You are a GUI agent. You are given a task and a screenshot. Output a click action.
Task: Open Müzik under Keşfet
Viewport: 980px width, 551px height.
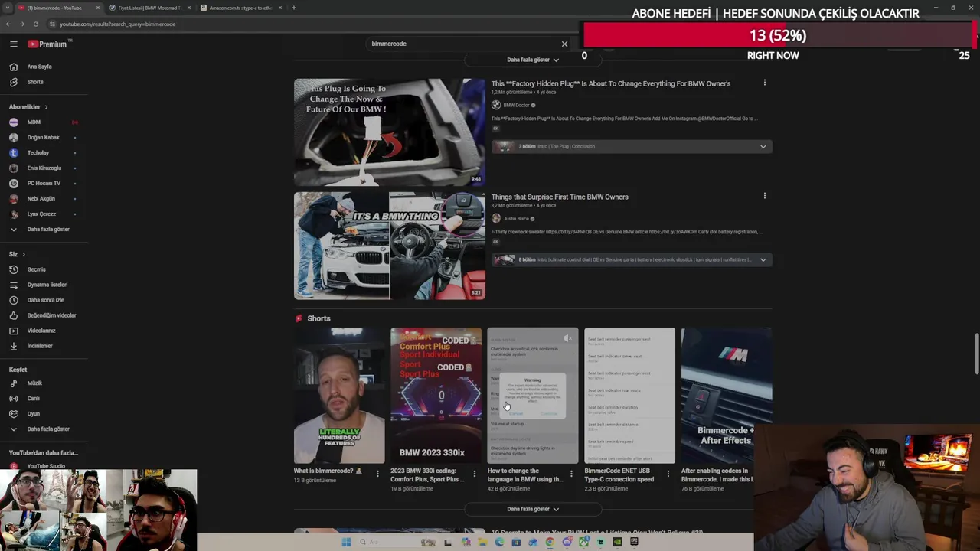point(34,383)
